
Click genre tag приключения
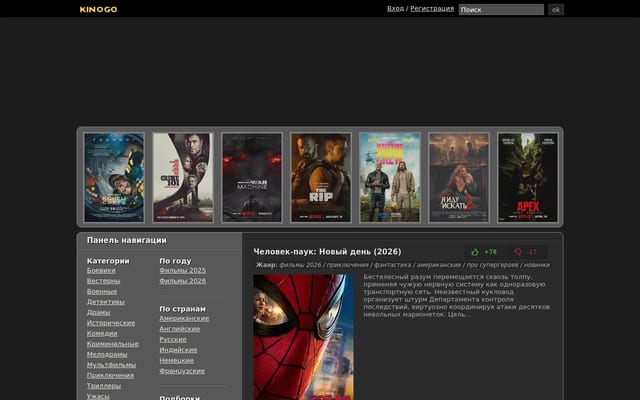pyautogui.click(x=347, y=265)
